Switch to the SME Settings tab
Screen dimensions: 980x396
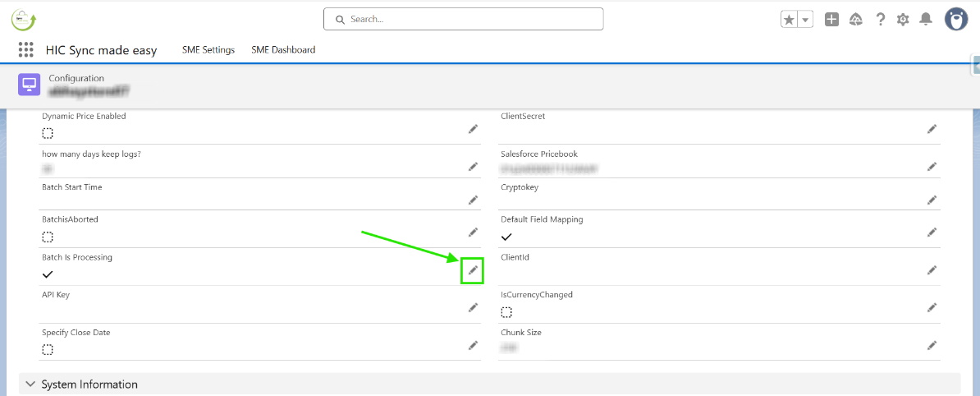tap(208, 50)
